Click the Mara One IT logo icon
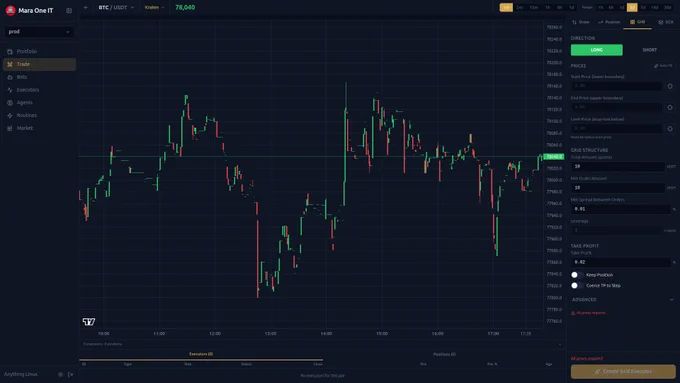The width and height of the screenshot is (680, 383). click(x=10, y=10)
